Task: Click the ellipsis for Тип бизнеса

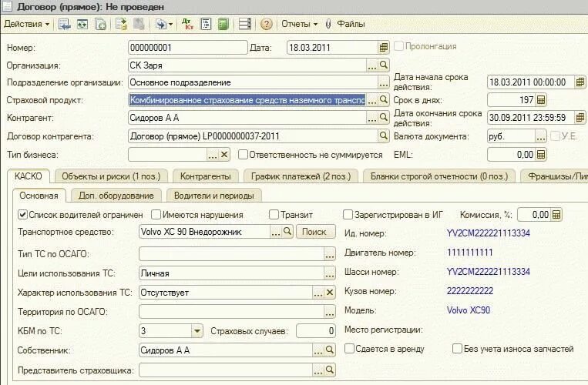Action: pos(213,154)
